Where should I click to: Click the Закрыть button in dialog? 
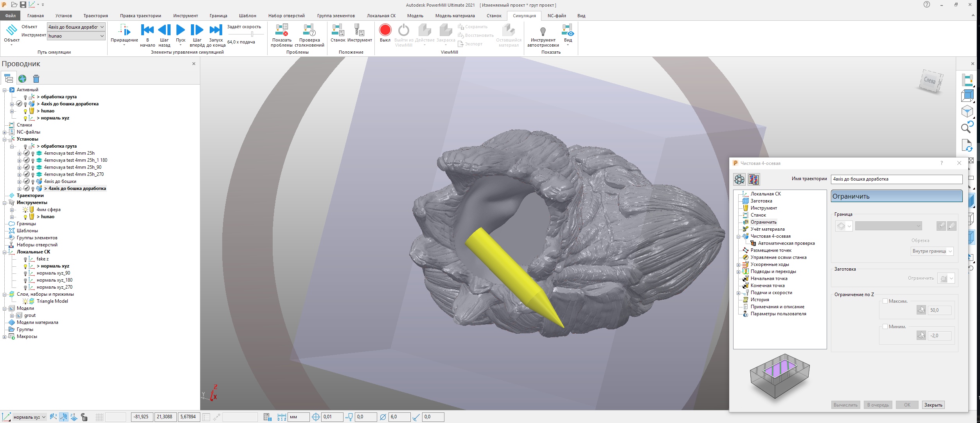tap(933, 405)
